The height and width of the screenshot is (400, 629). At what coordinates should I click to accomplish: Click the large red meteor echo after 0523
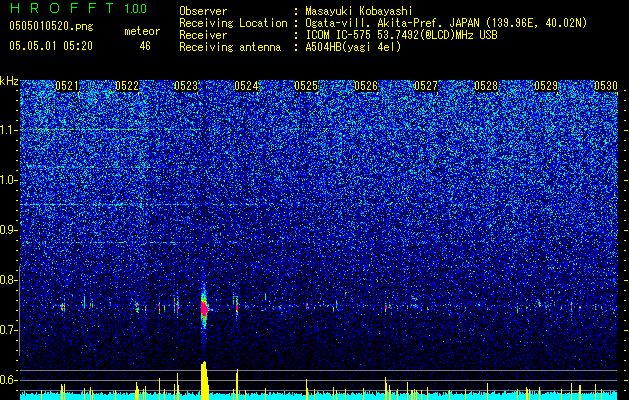click(x=204, y=308)
